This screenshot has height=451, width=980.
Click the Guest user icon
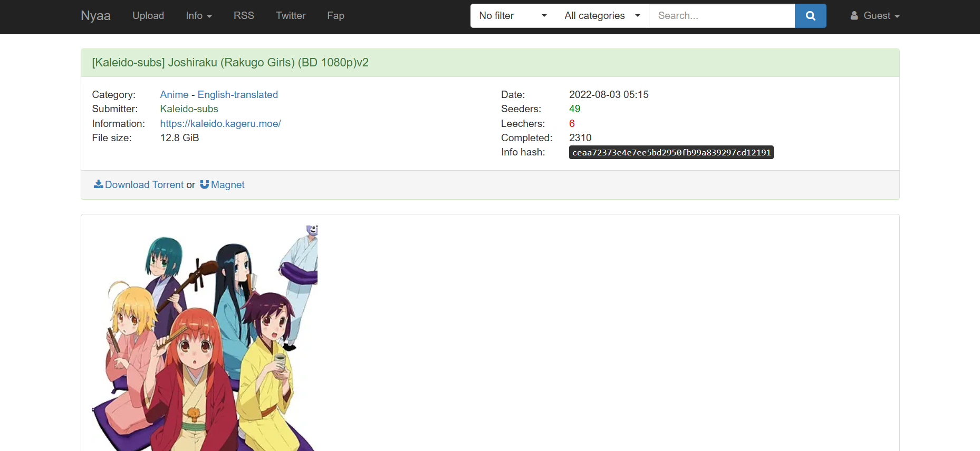pos(854,16)
